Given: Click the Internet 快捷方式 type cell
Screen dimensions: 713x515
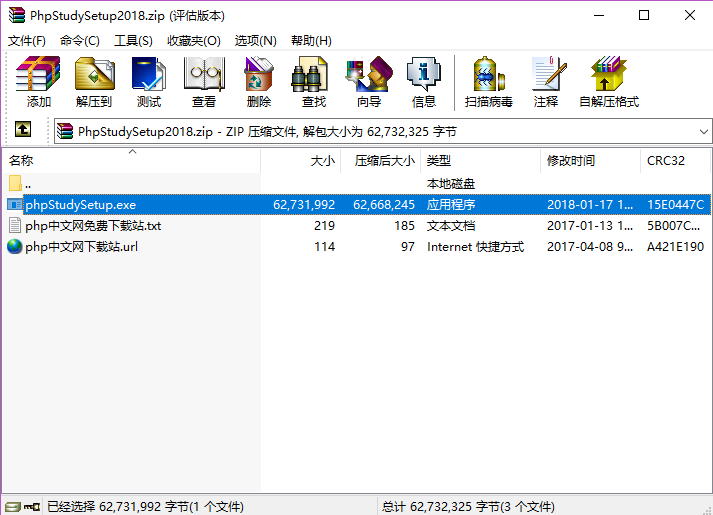Looking at the screenshot, I should (x=476, y=247).
